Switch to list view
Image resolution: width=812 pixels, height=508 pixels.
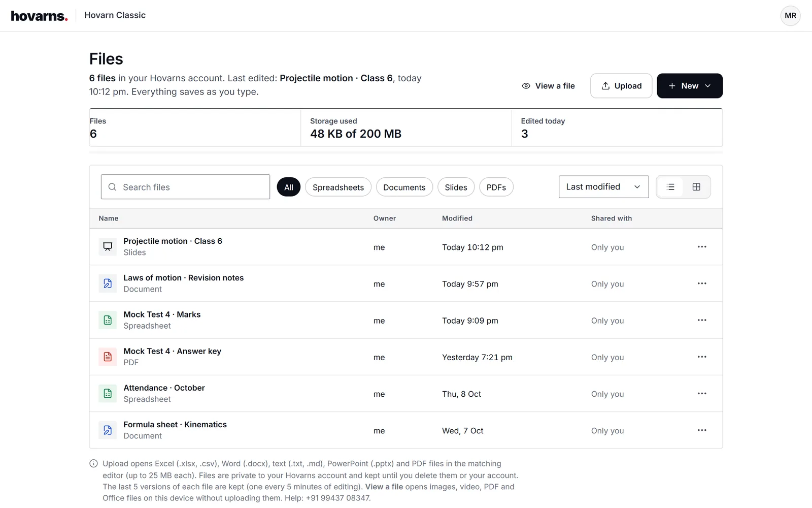click(x=670, y=187)
